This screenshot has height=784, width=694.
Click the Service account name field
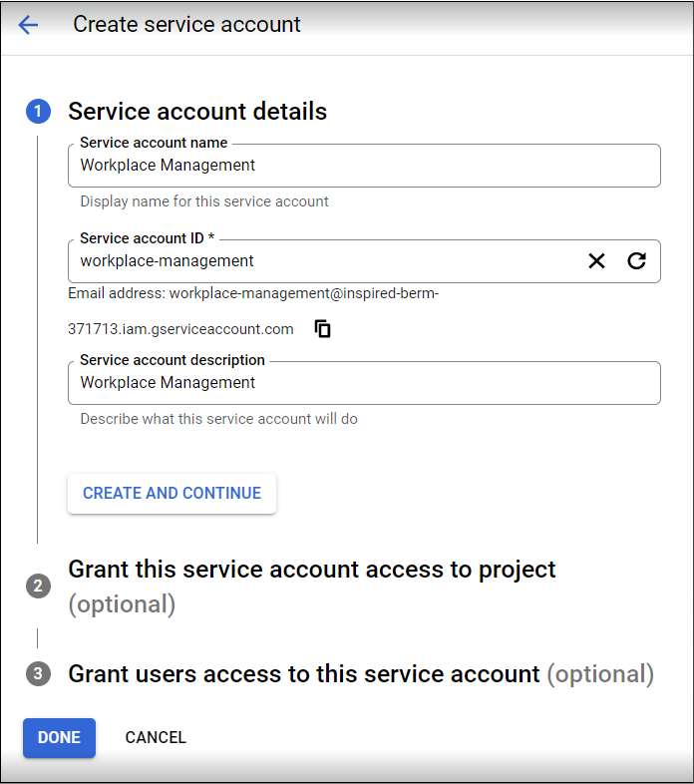(x=364, y=166)
